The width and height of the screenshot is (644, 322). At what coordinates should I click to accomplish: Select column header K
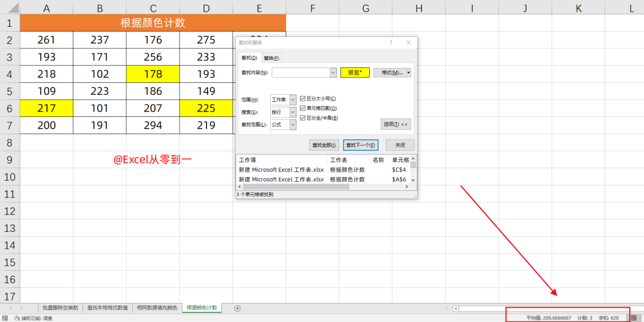coord(578,7)
